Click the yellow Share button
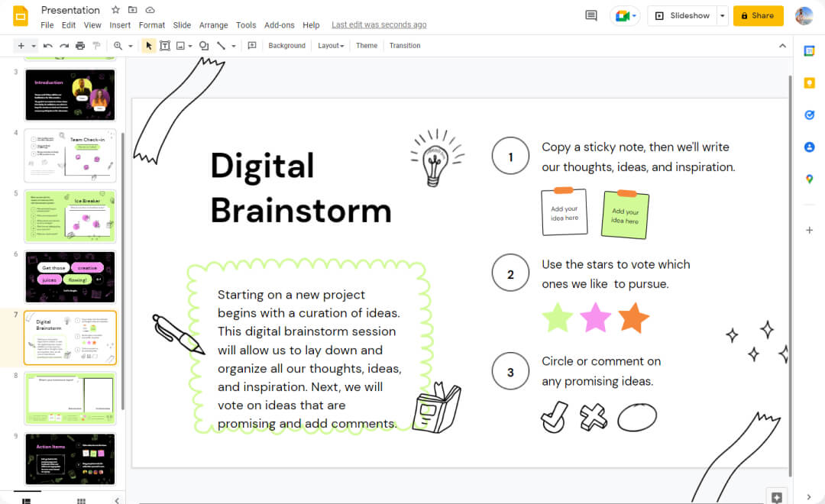 (x=758, y=15)
